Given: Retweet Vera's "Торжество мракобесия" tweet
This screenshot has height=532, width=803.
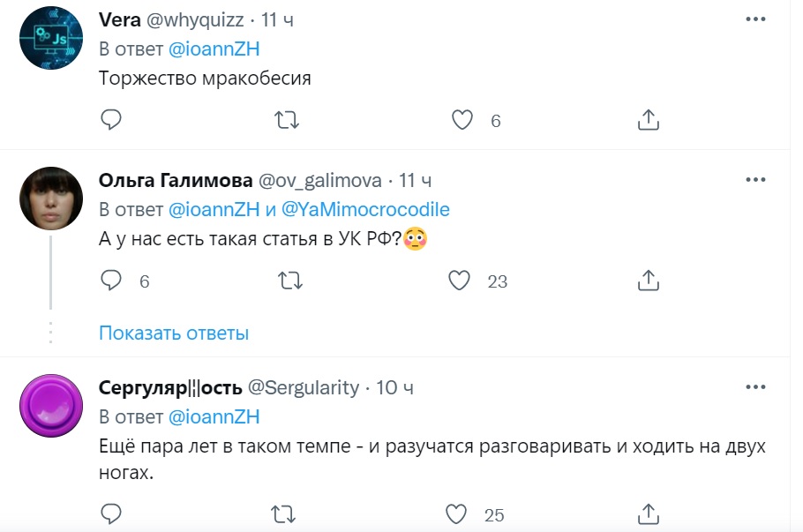Looking at the screenshot, I should click(288, 120).
